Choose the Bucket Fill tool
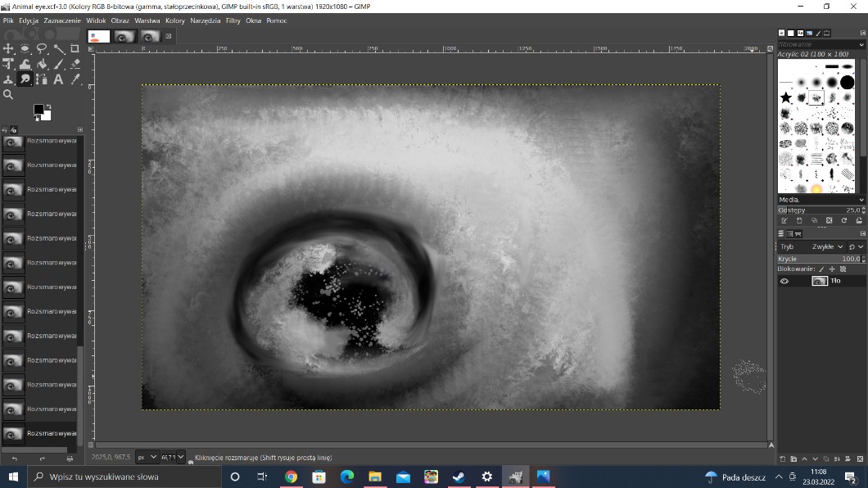This screenshot has height=488, width=868. (42, 64)
